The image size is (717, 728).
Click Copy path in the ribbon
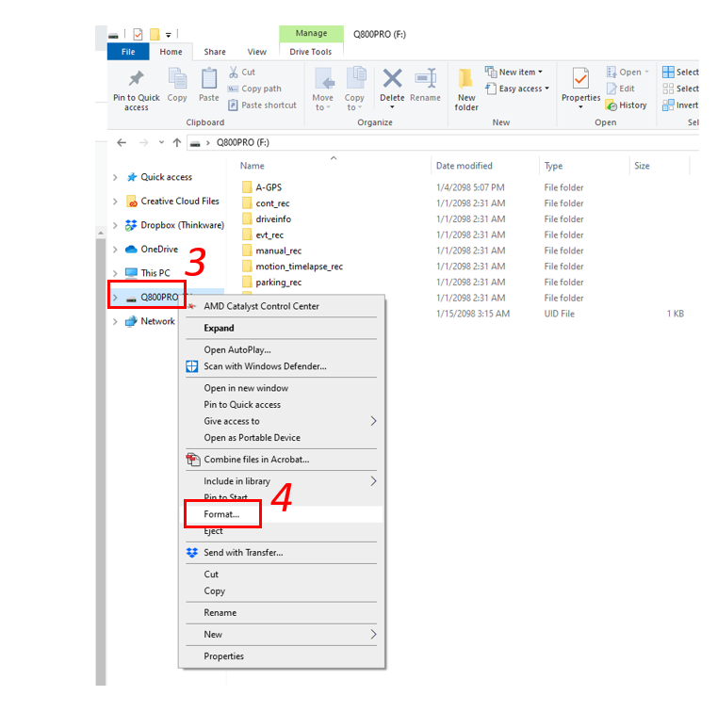pyautogui.click(x=254, y=89)
